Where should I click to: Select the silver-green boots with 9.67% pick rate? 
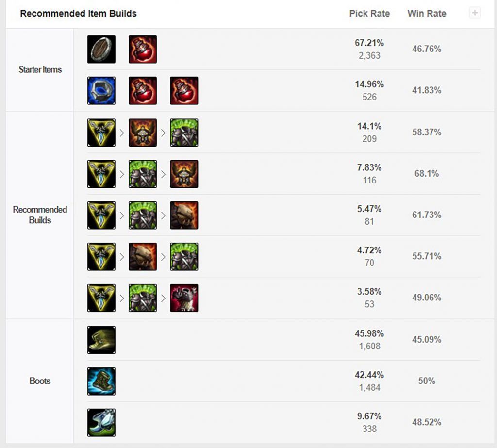pos(101,422)
